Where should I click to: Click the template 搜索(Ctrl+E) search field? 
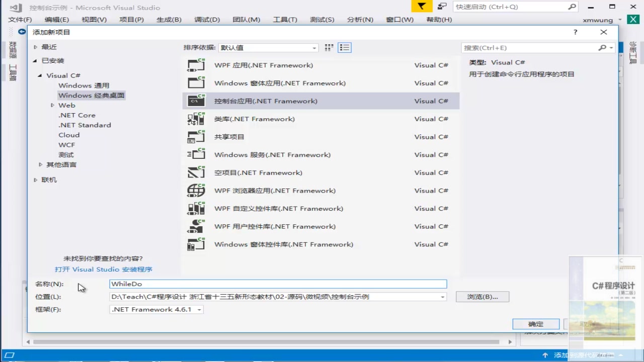pyautogui.click(x=529, y=48)
